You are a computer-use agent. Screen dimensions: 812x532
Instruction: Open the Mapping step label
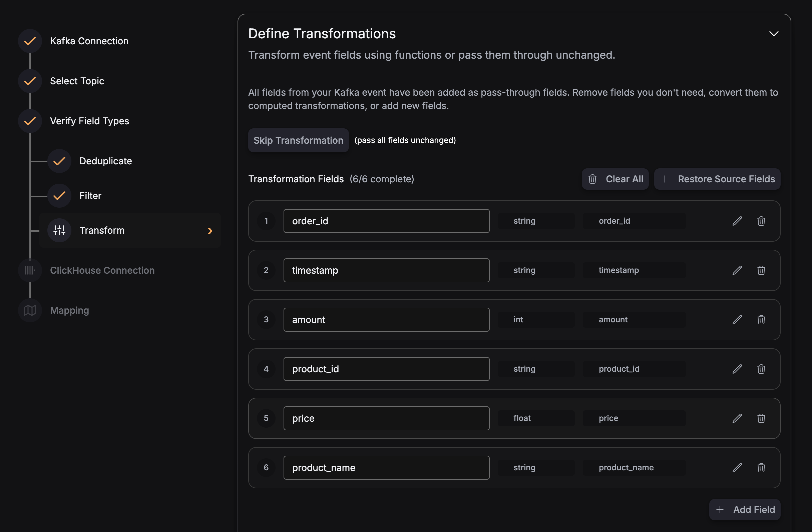(x=70, y=310)
